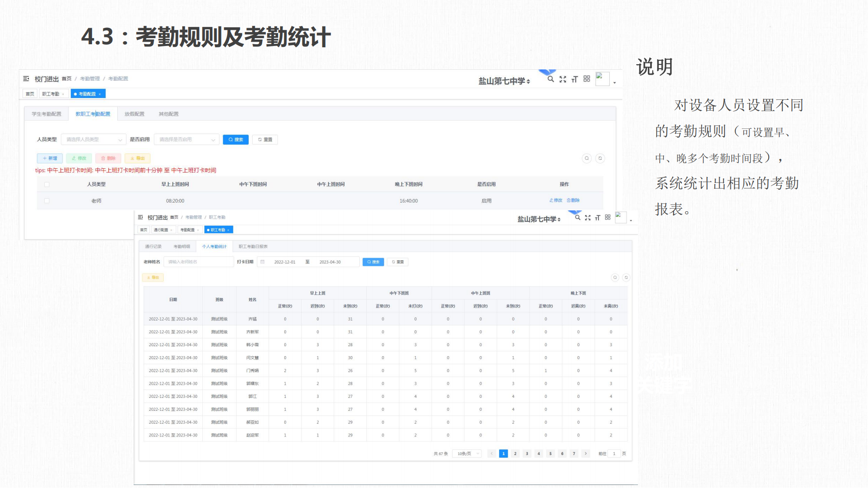Click the 导出 export button in 职工考勤 window

pos(153,278)
